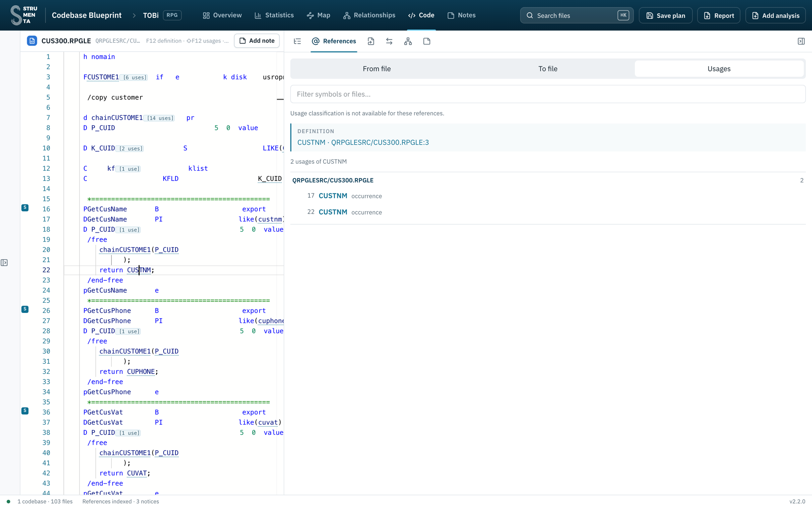Viewport: 812px width, 508px height.
Task: Select the Usages segment
Action: [719, 69]
